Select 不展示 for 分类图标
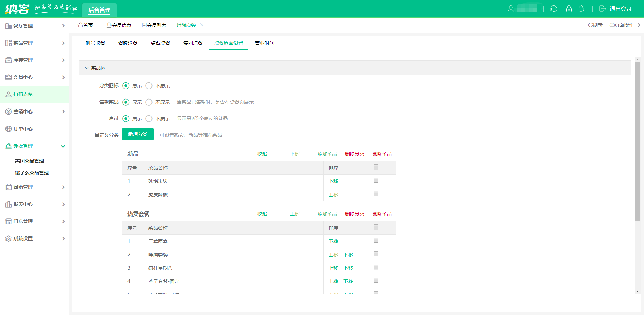 149,86
